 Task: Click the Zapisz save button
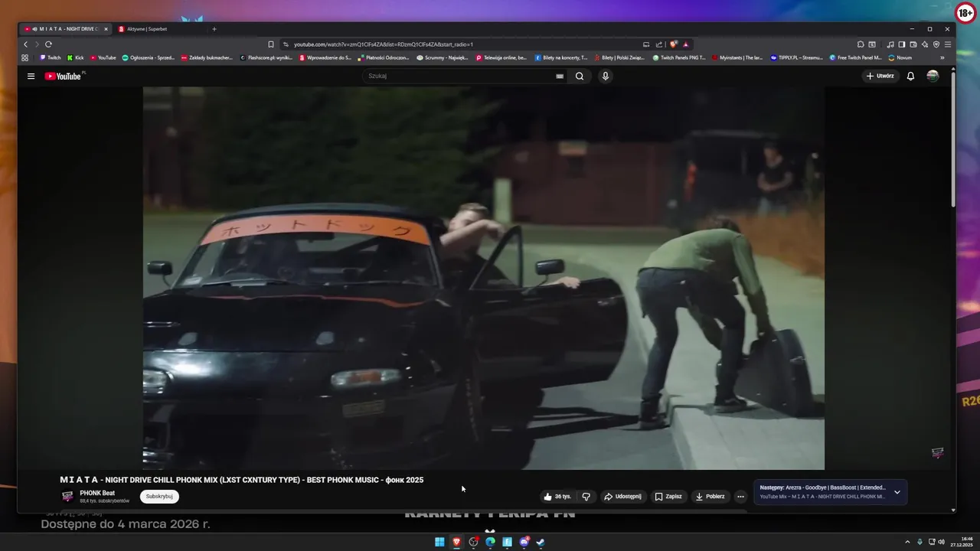click(x=668, y=497)
